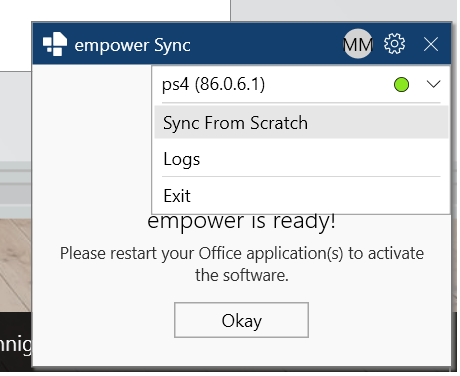Click the green connection status indicator
460x376 pixels.
tap(401, 84)
